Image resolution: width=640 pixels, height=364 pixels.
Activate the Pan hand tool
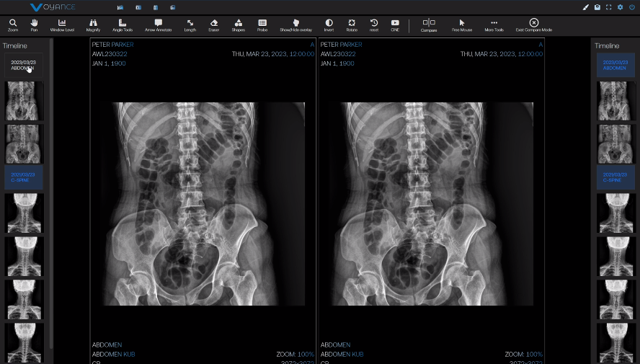click(x=34, y=25)
